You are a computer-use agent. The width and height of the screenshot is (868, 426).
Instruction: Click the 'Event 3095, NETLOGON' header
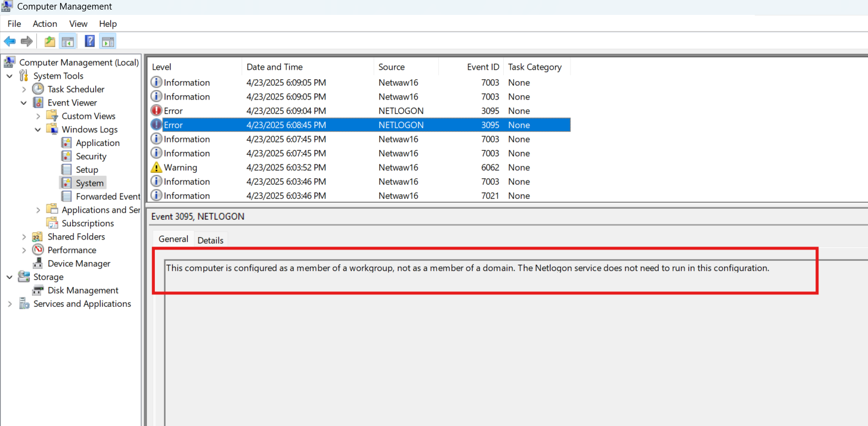[198, 217]
